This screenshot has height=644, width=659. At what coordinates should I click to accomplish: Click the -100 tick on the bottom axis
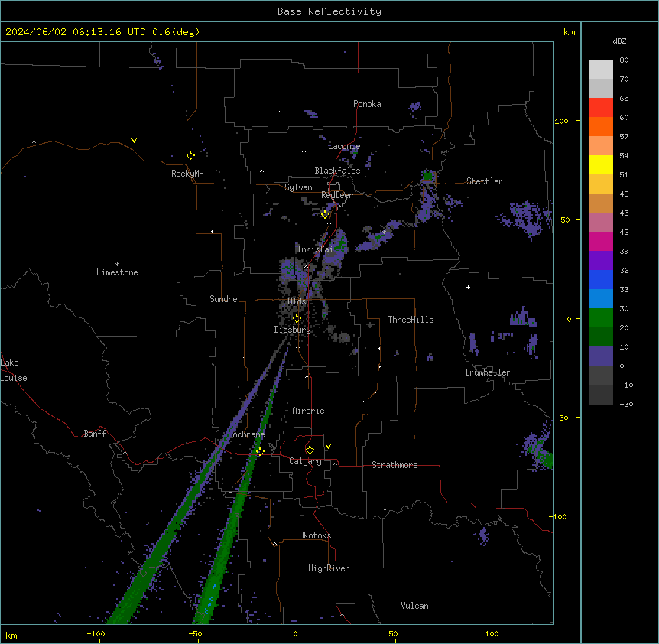96,633
